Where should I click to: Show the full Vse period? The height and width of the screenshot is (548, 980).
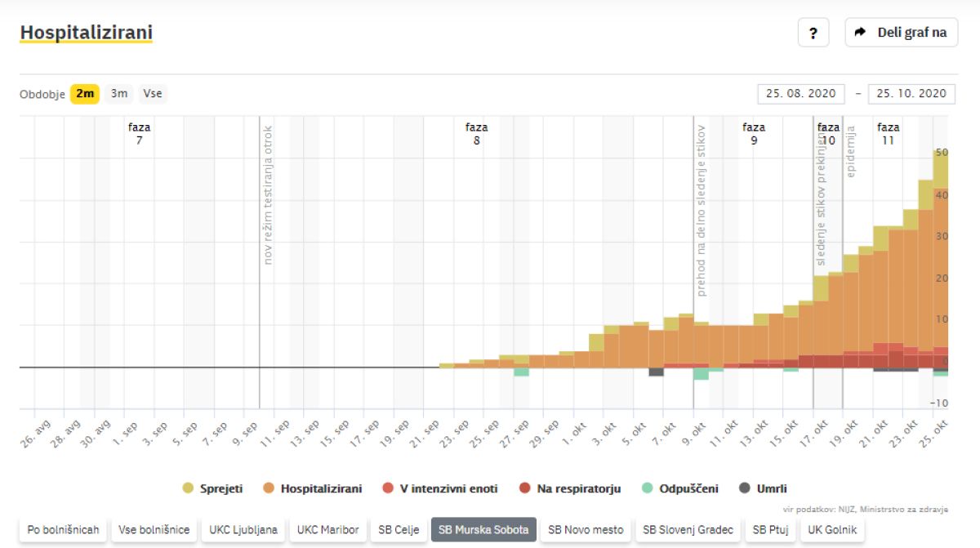click(153, 94)
